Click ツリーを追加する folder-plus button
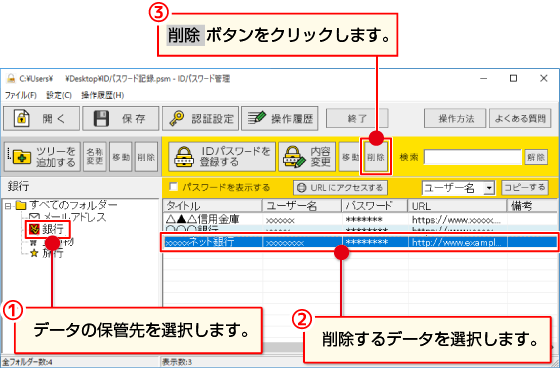 [x=42, y=157]
